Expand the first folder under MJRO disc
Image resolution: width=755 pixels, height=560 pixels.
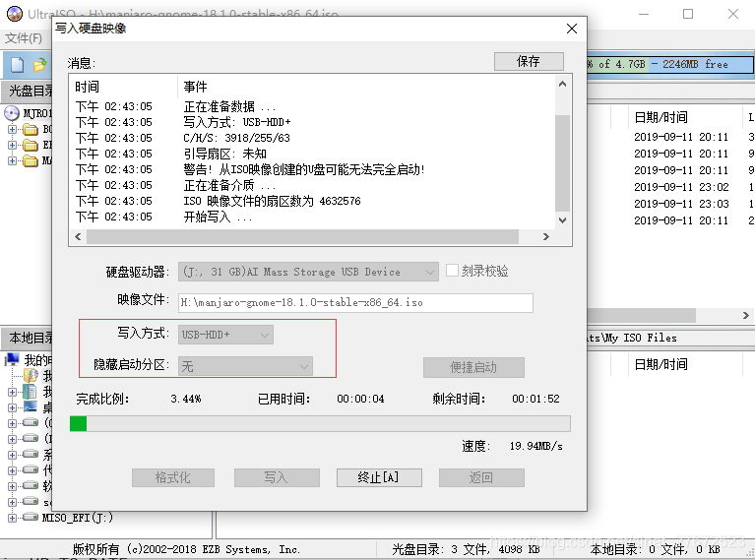[x=12, y=129]
